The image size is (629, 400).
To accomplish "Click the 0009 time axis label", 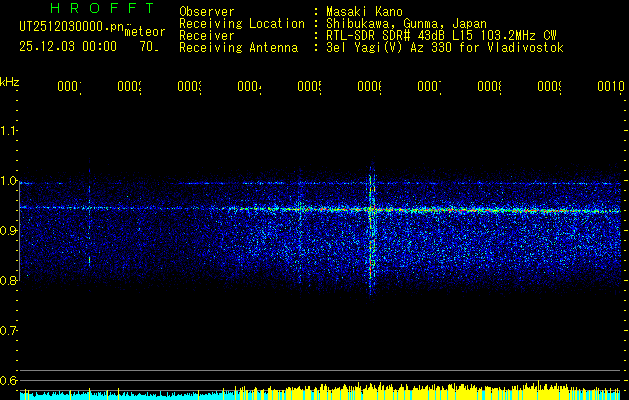I will pyautogui.click(x=550, y=86).
